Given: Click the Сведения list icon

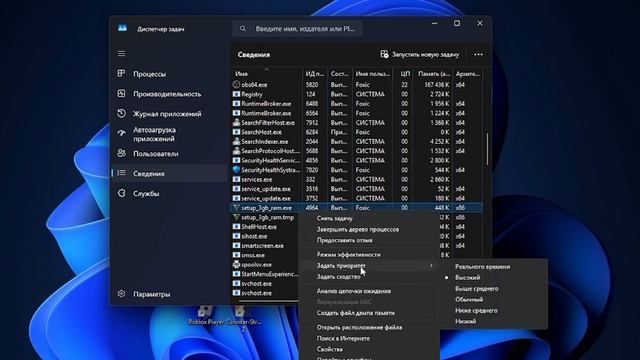Looking at the screenshot, I should [x=121, y=173].
